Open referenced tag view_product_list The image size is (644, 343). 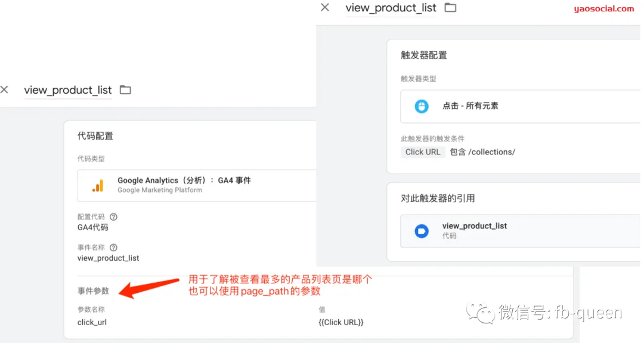[x=520, y=231]
